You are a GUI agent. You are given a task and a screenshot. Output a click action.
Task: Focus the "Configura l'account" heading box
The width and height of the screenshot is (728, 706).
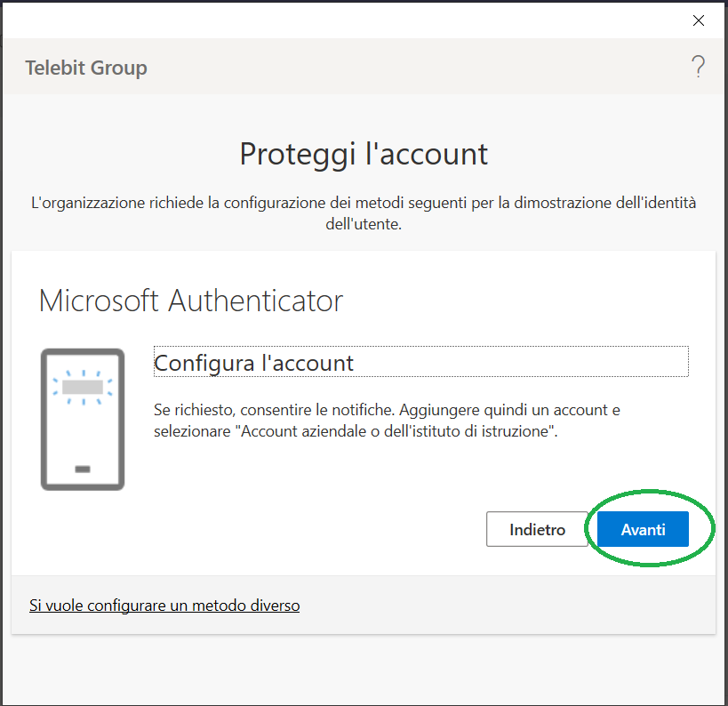pyautogui.click(x=420, y=363)
